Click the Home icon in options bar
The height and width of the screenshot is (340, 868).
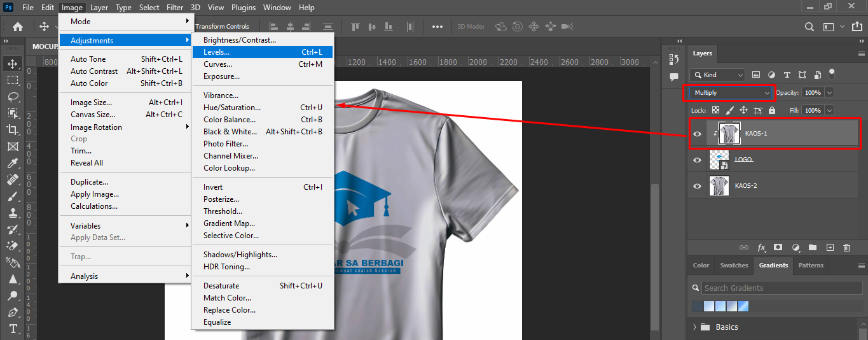click(18, 27)
